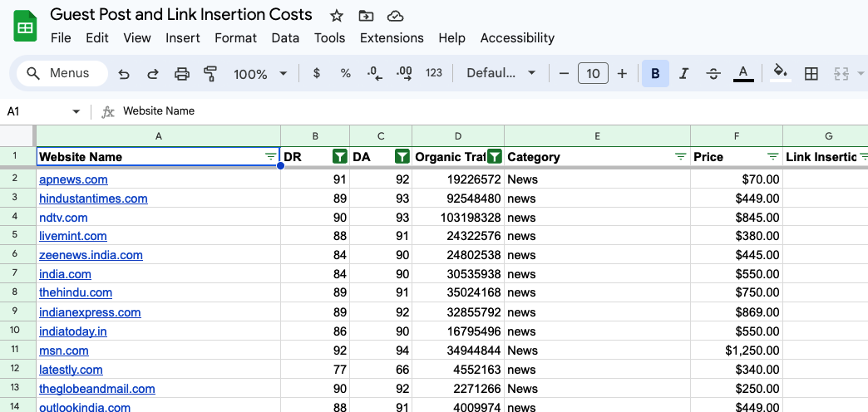868x412 pixels.
Task: Click the redo icon
Action: [x=153, y=74]
